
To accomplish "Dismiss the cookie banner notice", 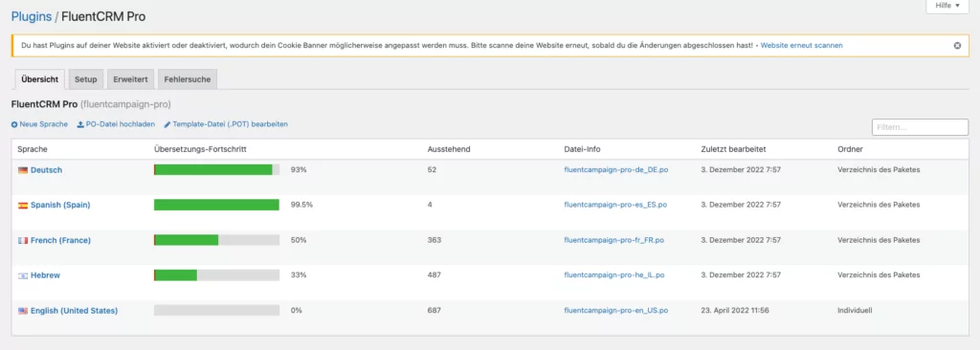I will click(957, 46).
